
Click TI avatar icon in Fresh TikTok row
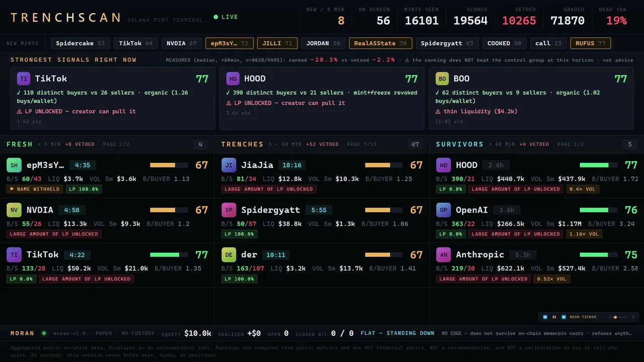tap(14, 254)
